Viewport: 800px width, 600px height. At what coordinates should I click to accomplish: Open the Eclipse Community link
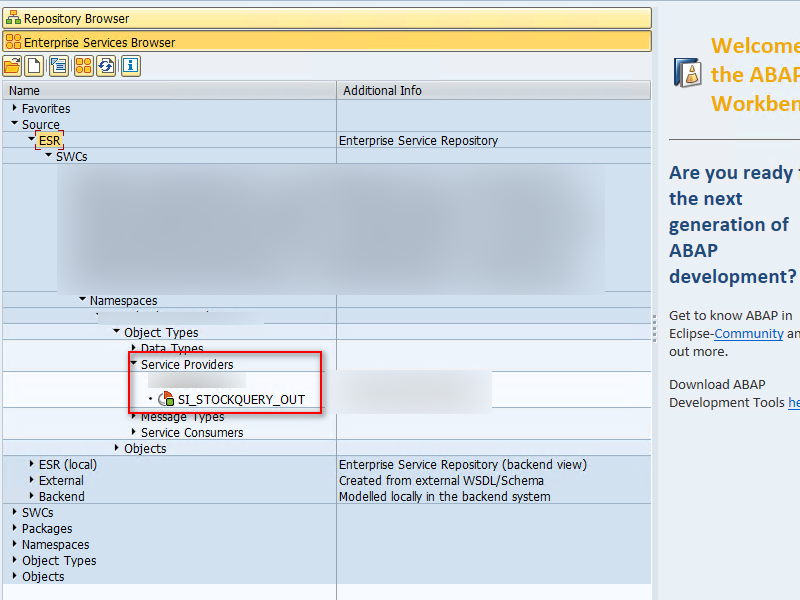coord(748,333)
